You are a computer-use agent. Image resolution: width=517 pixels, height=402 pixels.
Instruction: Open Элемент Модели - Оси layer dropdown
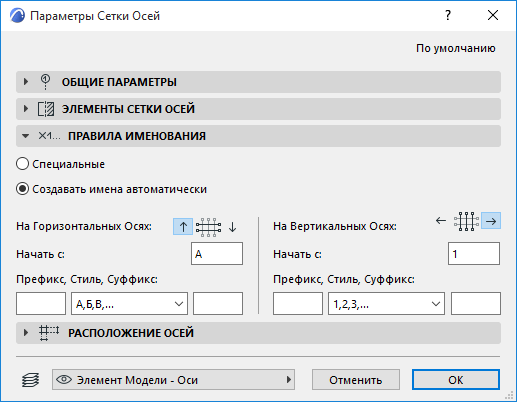click(173, 380)
